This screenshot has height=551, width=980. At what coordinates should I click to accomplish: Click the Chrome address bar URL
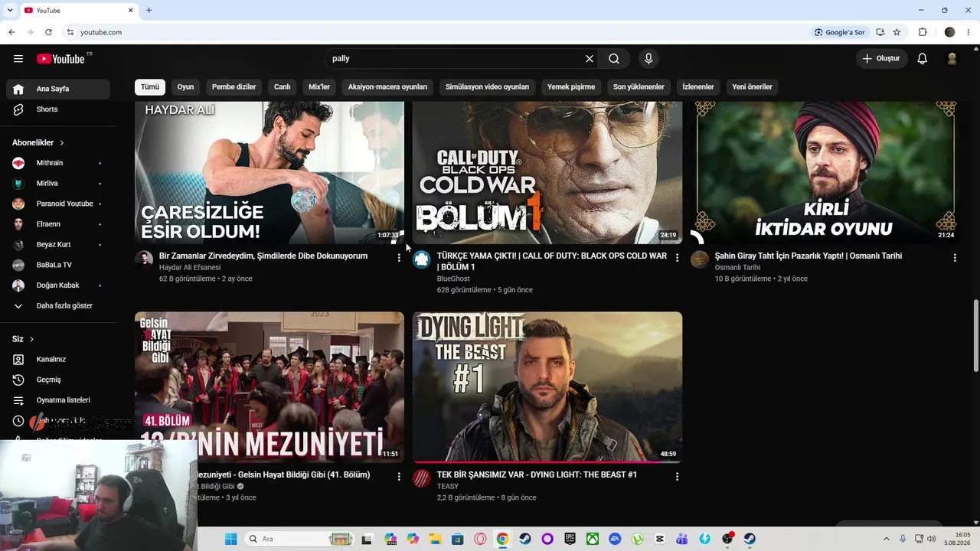click(x=101, y=32)
